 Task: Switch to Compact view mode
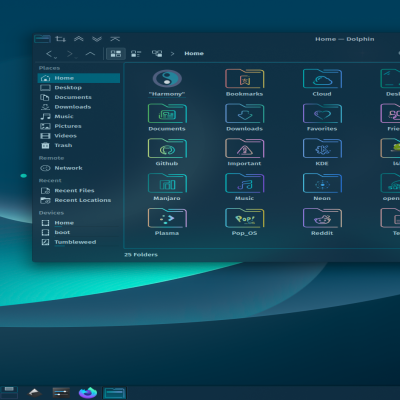[136, 54]
